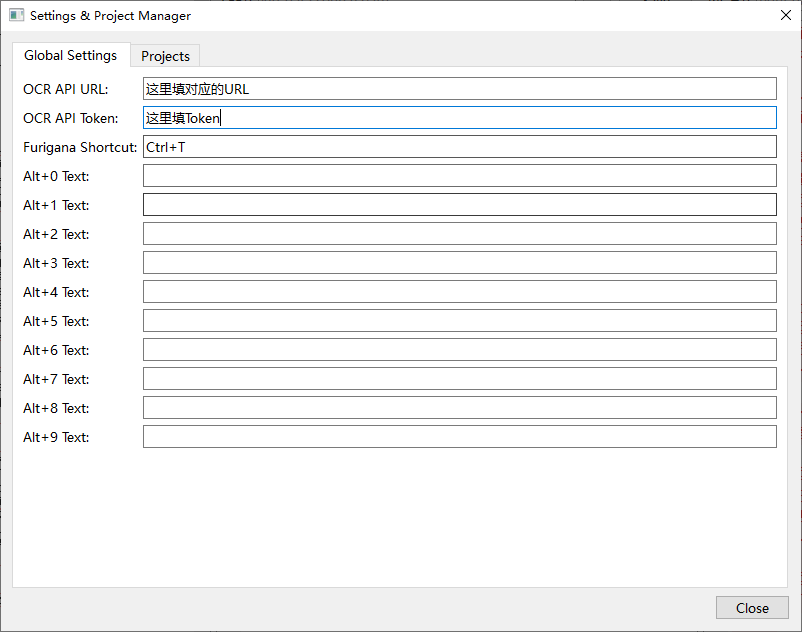This screenshot has height=632, width=802.
Task: Click the 'Alt+7 Text:' label
Action: click(x=56, y=379)
